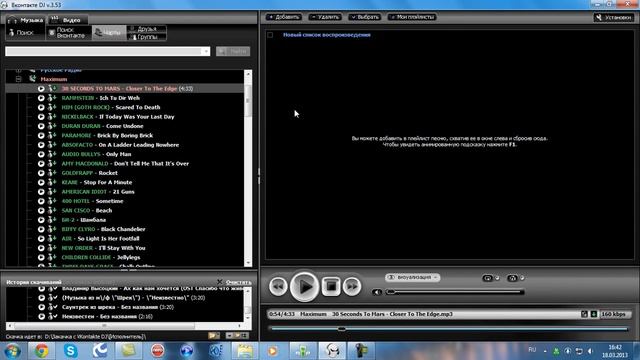Click the Найти search button

pos(233,51)
